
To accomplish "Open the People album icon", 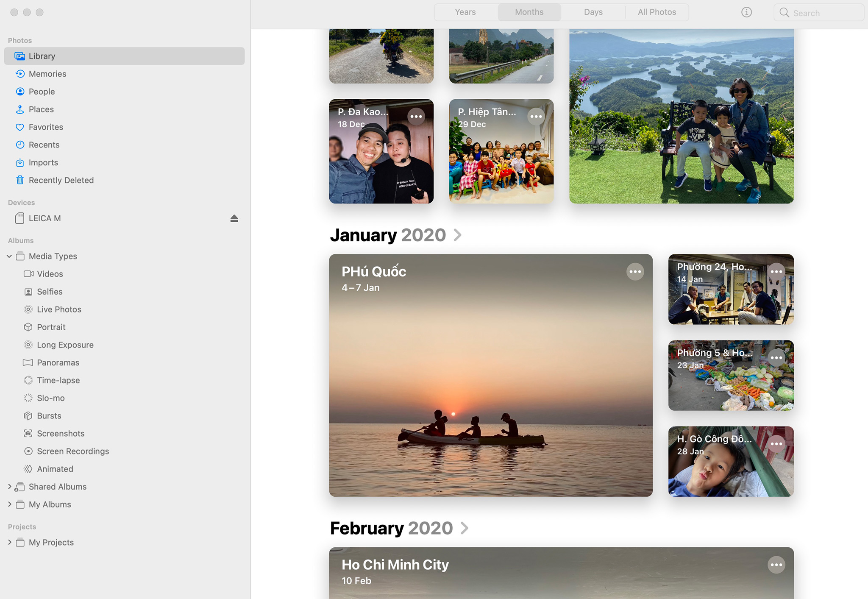I will tap(20, 92).
